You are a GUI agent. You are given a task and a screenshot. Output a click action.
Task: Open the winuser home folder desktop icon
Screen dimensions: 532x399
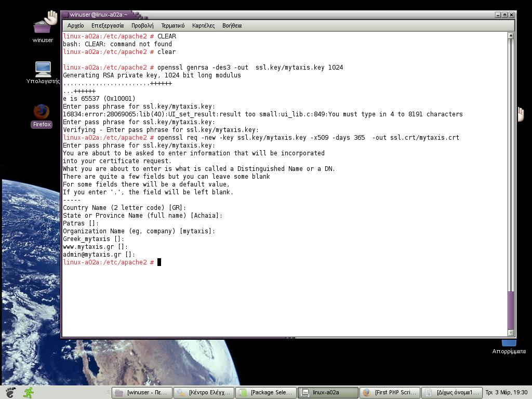pos(43,27)
